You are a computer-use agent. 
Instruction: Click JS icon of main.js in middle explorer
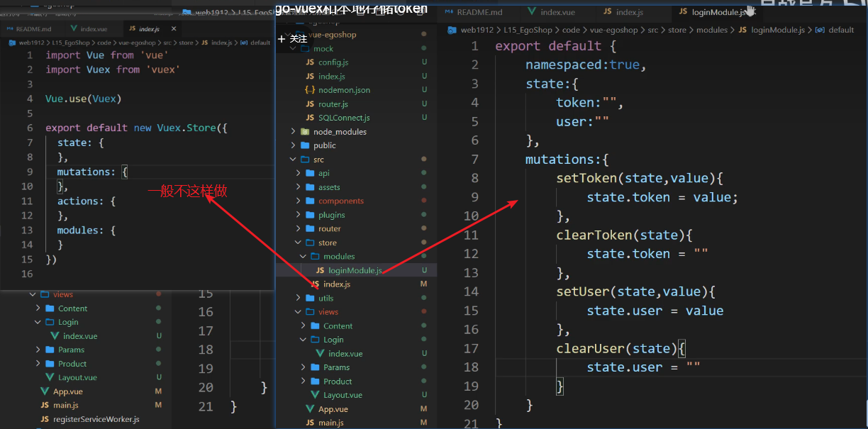point(310,423)
